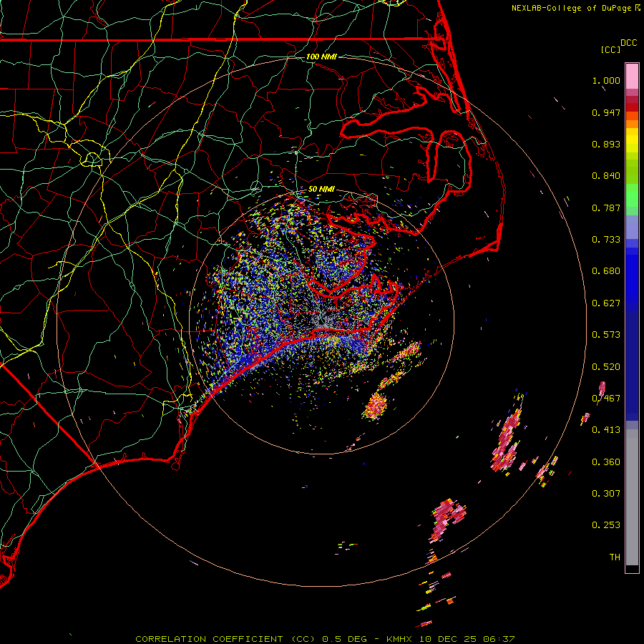Viewport: 644px width, 644px height.
Task: Select the 0.360 scale value
Action: click(x=606, y=462)
